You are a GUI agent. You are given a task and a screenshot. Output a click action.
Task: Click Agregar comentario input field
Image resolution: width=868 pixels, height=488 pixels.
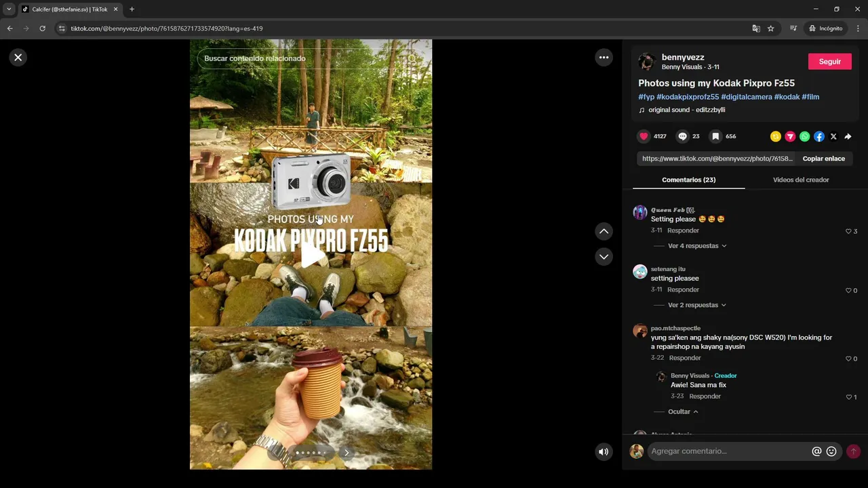pyautogui.click(x=729, y=451)
